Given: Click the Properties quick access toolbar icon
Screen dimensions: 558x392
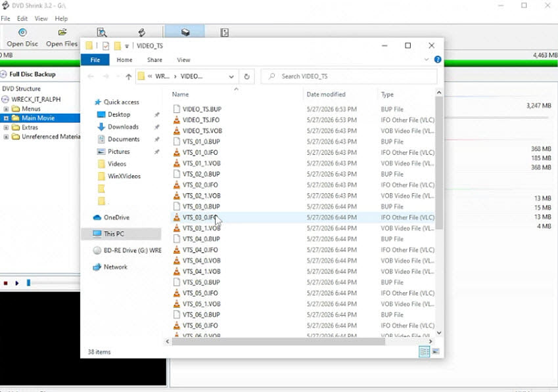Looking at the screenshot, I should point(106,46).
